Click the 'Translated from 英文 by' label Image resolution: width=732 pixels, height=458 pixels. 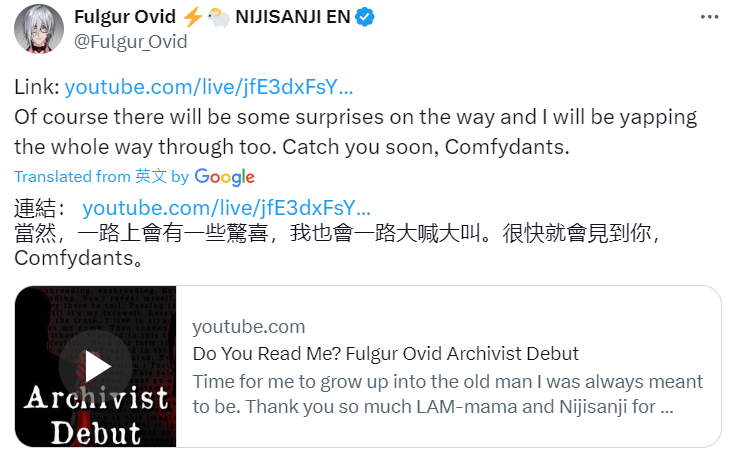coord(101,176)
